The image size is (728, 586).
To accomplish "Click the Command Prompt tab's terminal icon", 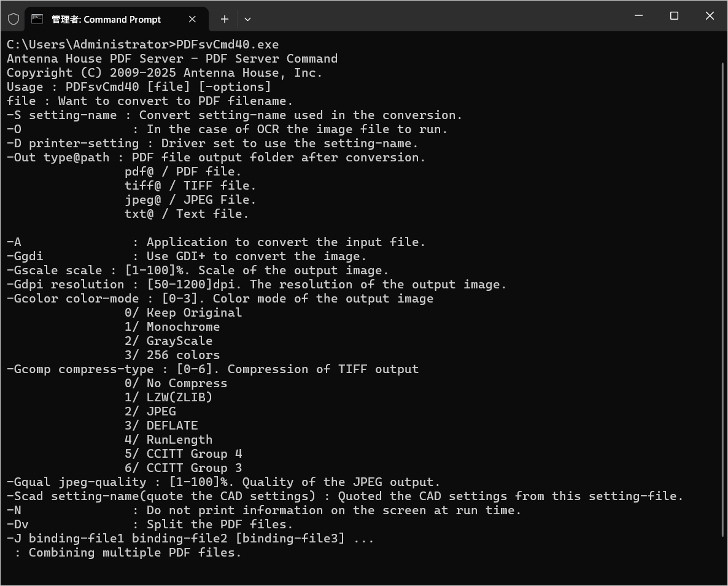I will [x=37, y=19].
